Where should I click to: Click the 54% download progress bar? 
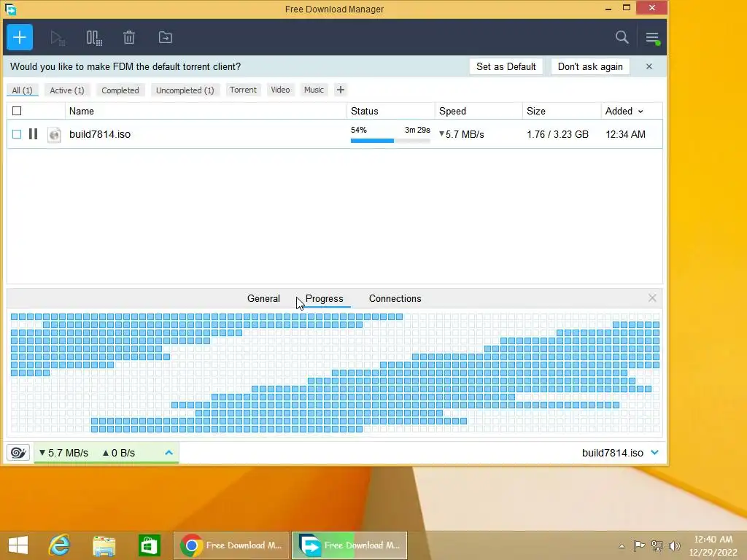pos(390,141)
